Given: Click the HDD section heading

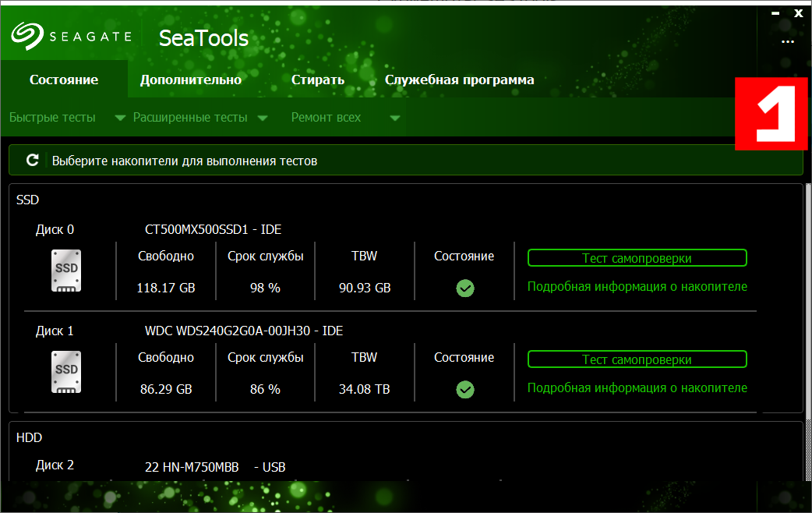Looking at the screenshot, I should tap(29, 438).
